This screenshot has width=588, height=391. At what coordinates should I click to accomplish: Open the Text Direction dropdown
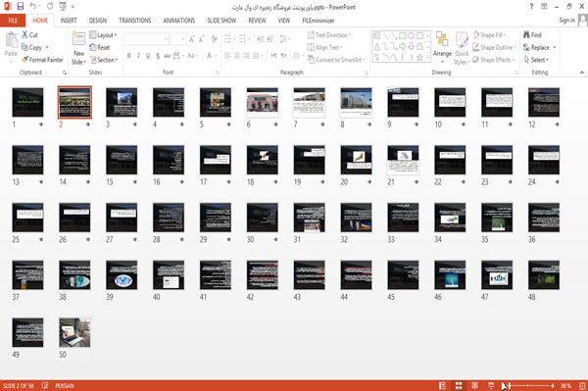(329, 35)
